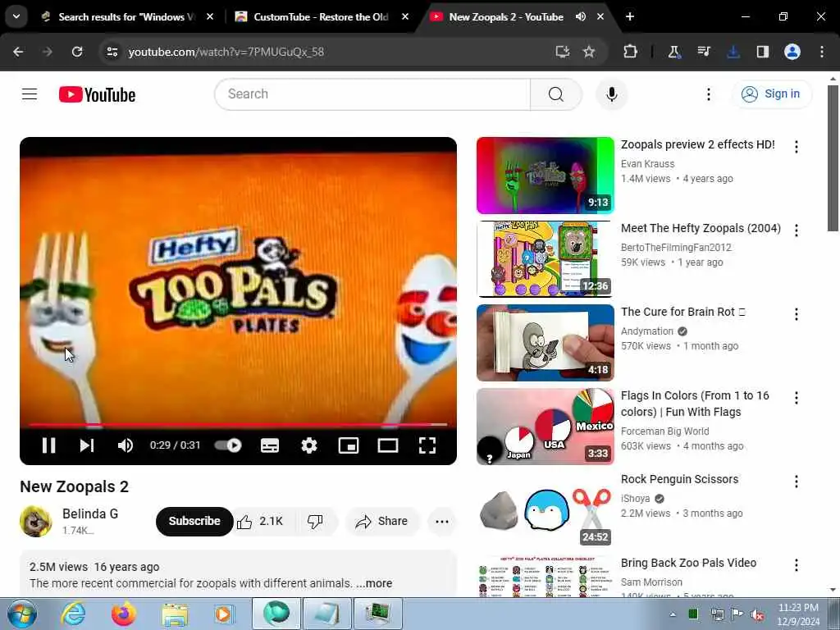Screen dimensions: 840x630
Task: Open more actions menu beside Share
Action: tap(442, 521)
